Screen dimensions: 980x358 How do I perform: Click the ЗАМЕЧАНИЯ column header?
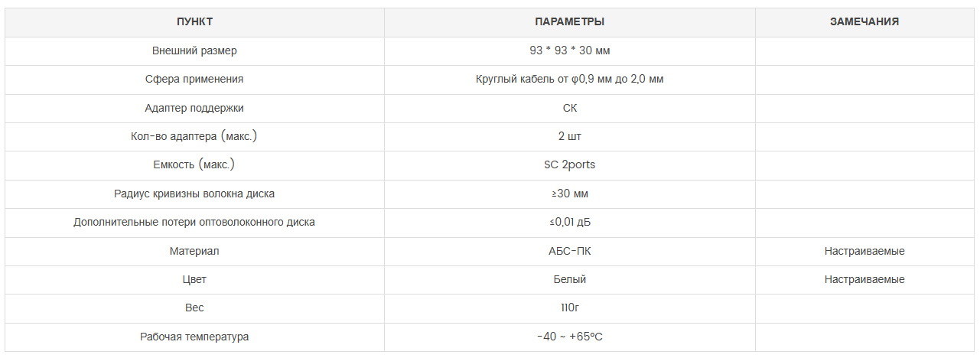864,22
